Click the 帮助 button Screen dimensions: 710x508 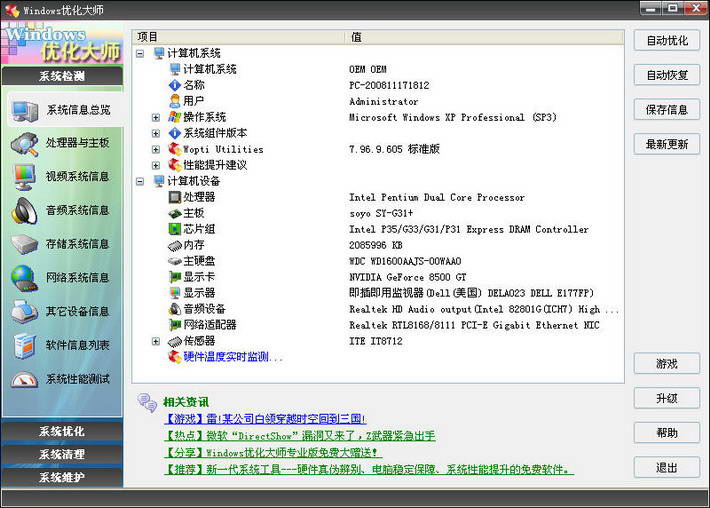click(x=667, y=433)
